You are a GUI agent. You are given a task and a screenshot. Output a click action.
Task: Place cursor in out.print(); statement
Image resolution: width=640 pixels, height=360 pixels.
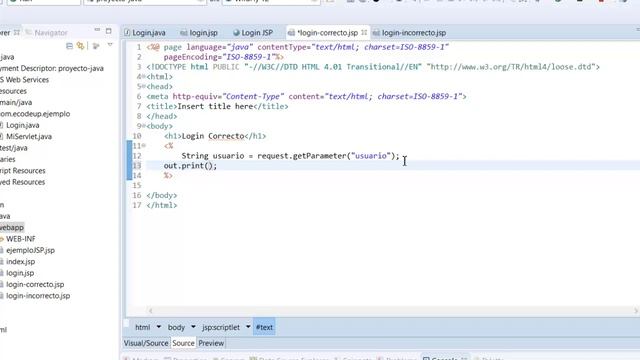pos(190,166)
